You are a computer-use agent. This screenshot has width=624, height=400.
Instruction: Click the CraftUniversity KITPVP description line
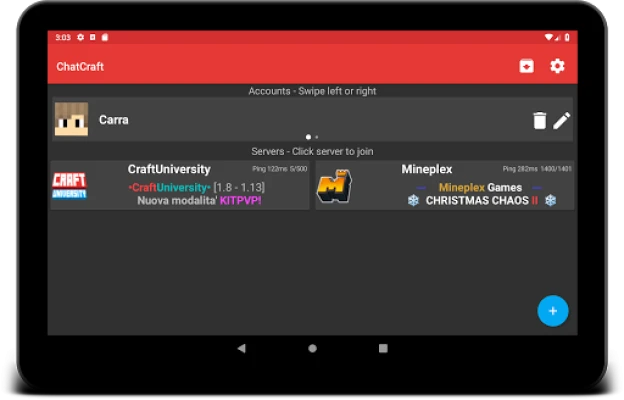coord(197,201)
